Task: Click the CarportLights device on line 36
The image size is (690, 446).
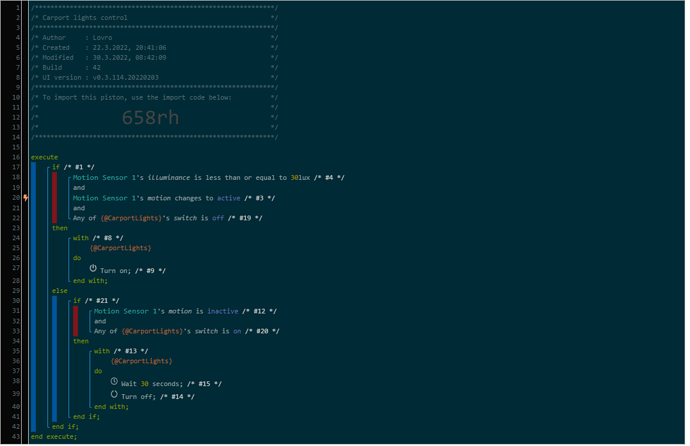Action: [x=142, y=361]
